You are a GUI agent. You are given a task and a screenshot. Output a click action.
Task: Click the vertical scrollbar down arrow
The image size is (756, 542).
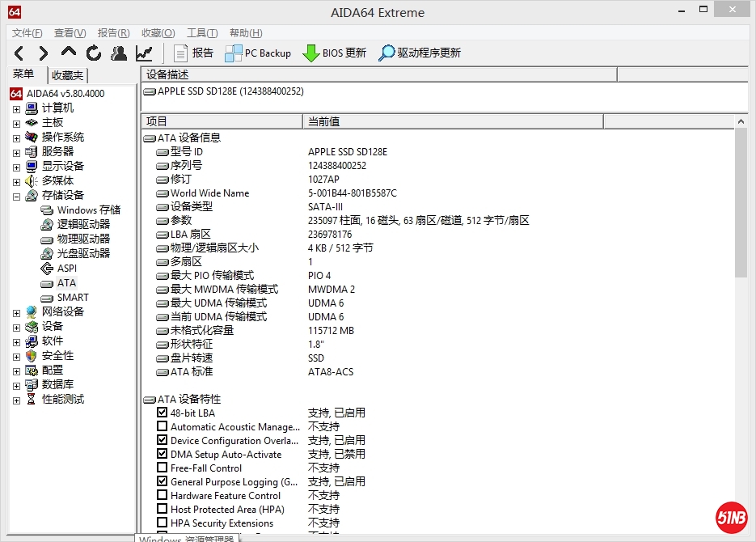741,526
